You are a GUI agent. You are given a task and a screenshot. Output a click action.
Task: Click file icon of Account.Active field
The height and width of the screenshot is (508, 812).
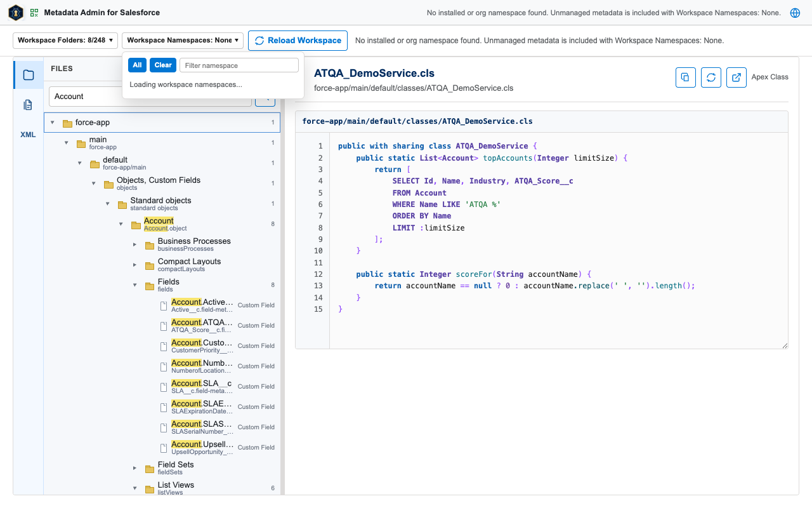coord(164,306)
